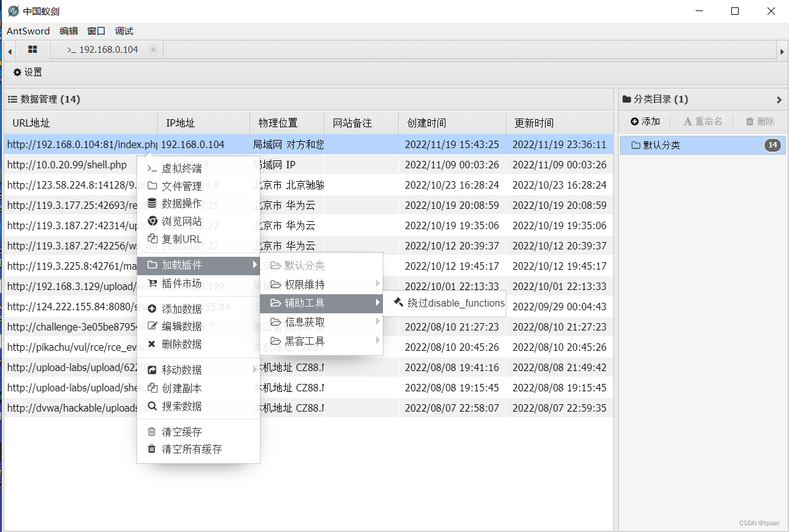Sort by URL地址 column header

[81, 123]
